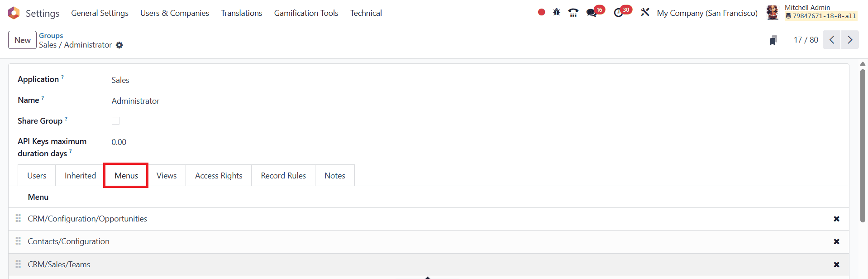Open the CRM/Sales/Teams menu entry

(x=59, y=265)
